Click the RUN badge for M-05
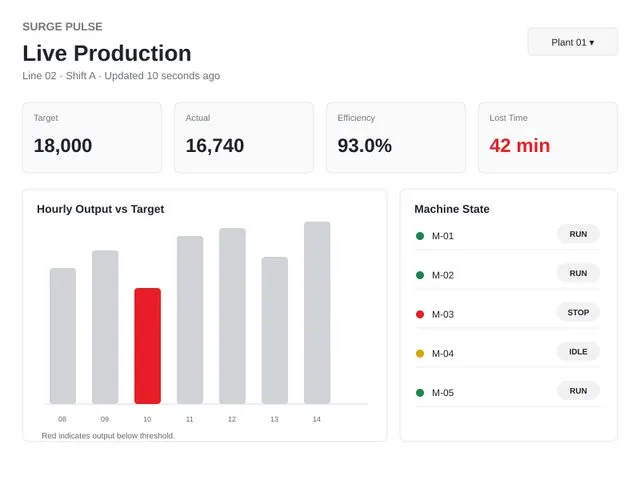 (x=578, y=391)
